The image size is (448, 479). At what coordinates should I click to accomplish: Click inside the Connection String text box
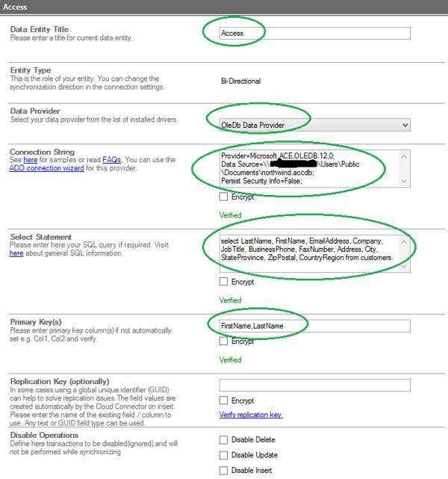pos(309,169)
